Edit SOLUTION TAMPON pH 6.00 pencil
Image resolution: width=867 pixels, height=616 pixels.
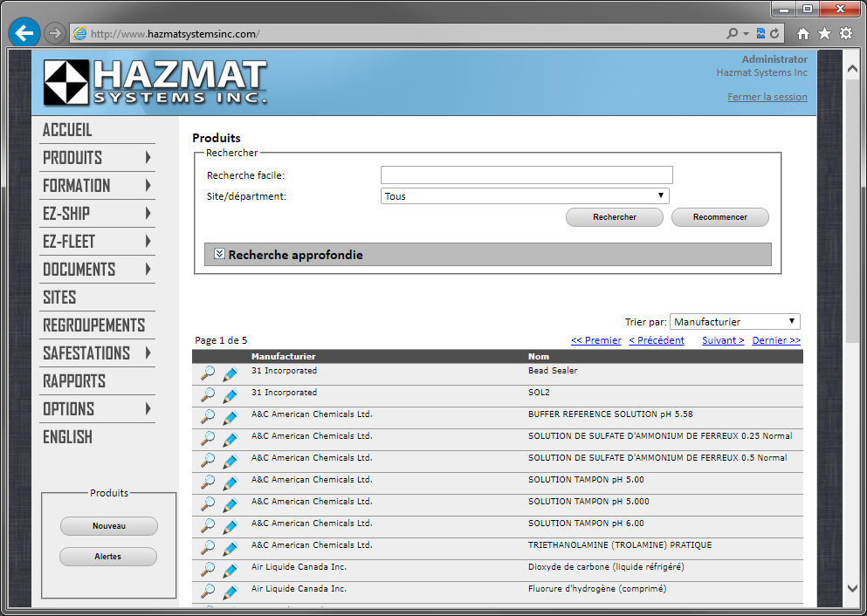coord(230,527)
